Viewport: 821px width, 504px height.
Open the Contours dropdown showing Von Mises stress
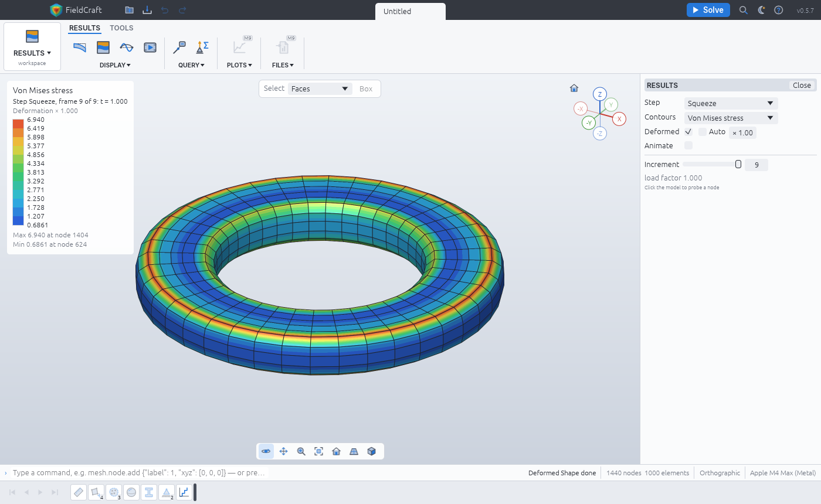coord(731,118)
